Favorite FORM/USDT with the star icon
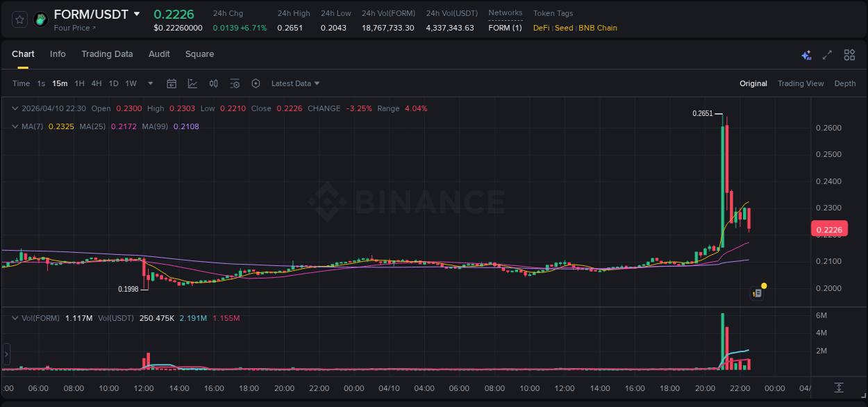The width and height of the screenshot is (868, 407). click(19, 19)
